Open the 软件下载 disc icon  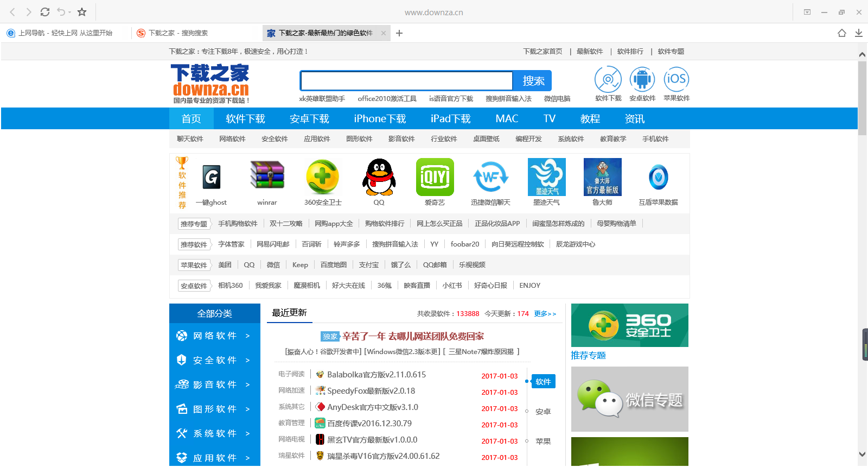608,79
